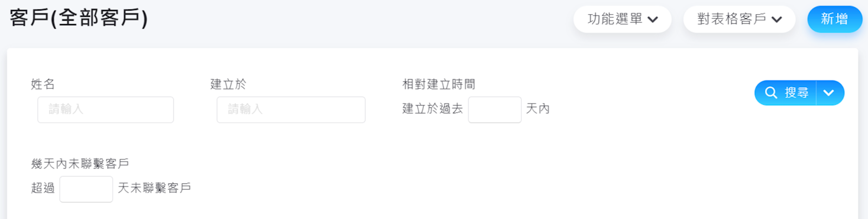868x219 pixels.
Task: Expand search options arrow next to 搜尋
Action: pyautogui.click(x=829, y=93)
